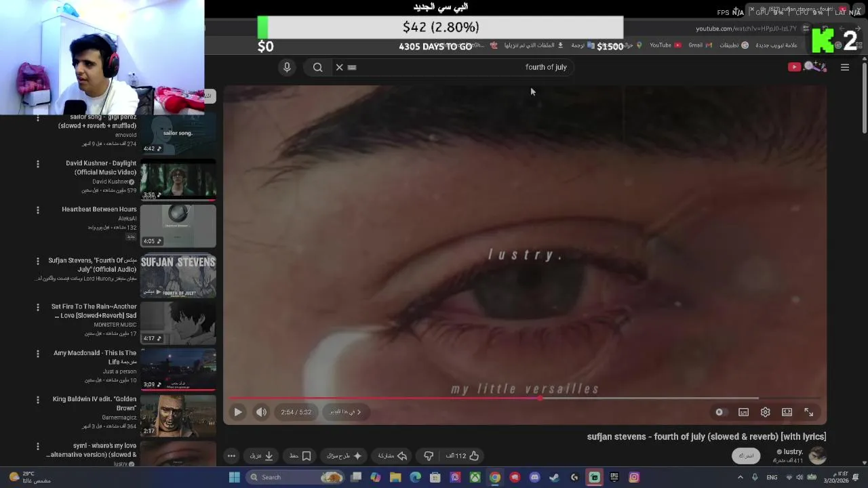Open Windows Start menu

(234, 477)
